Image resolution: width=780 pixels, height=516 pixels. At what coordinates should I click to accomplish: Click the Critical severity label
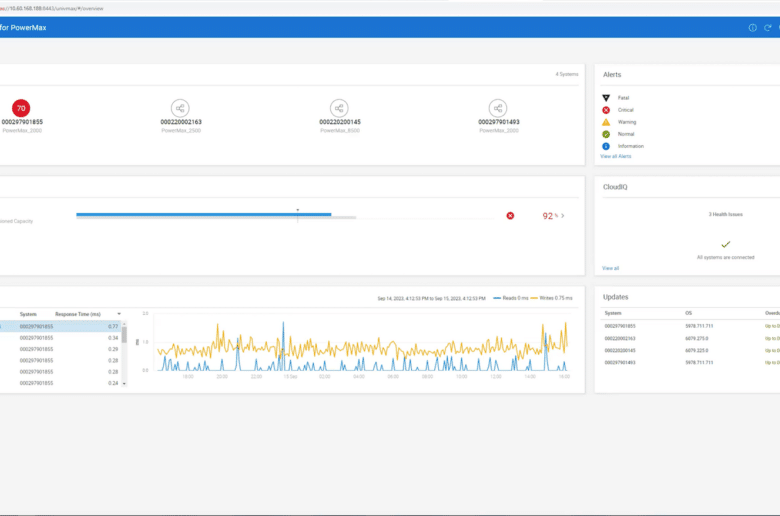coord(625,110)
